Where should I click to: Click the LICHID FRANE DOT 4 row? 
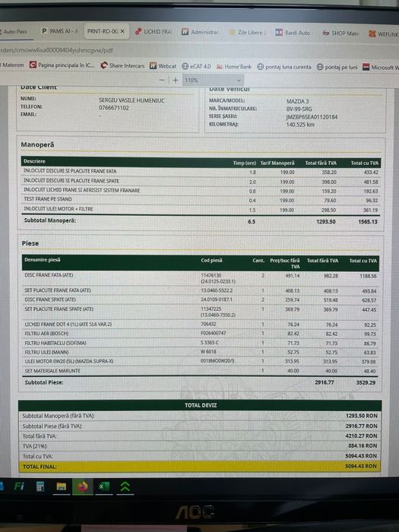201,325
